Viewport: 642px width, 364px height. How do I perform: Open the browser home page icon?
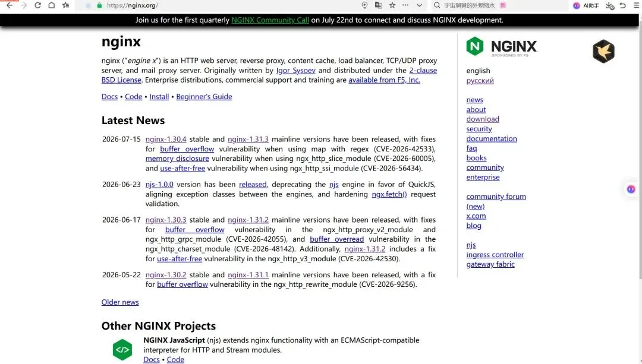52,5
